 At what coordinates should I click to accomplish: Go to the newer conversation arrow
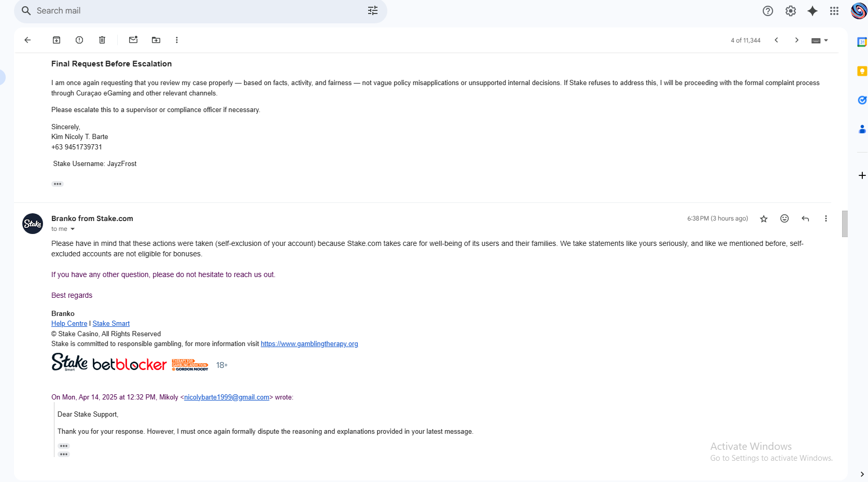click(776, 40)
